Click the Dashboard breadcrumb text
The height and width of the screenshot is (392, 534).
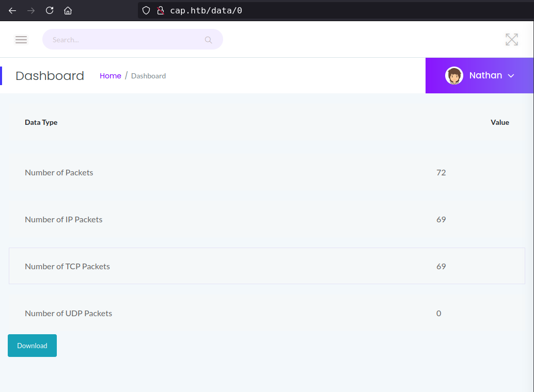(x=148, y=76)
